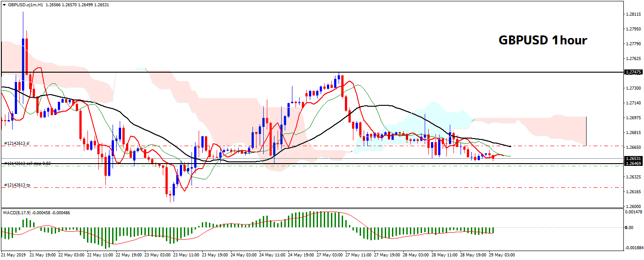Select the '#12142613 sl' order label
Viewport: 644px width, 260px height.
point(17,143)
